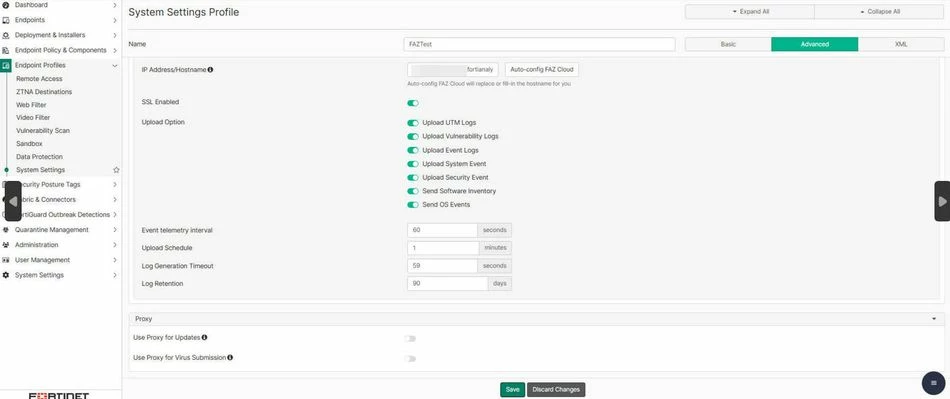Switch to the XML tab
950x399 pixels.
pyautogui.click(x=900, y=44)
